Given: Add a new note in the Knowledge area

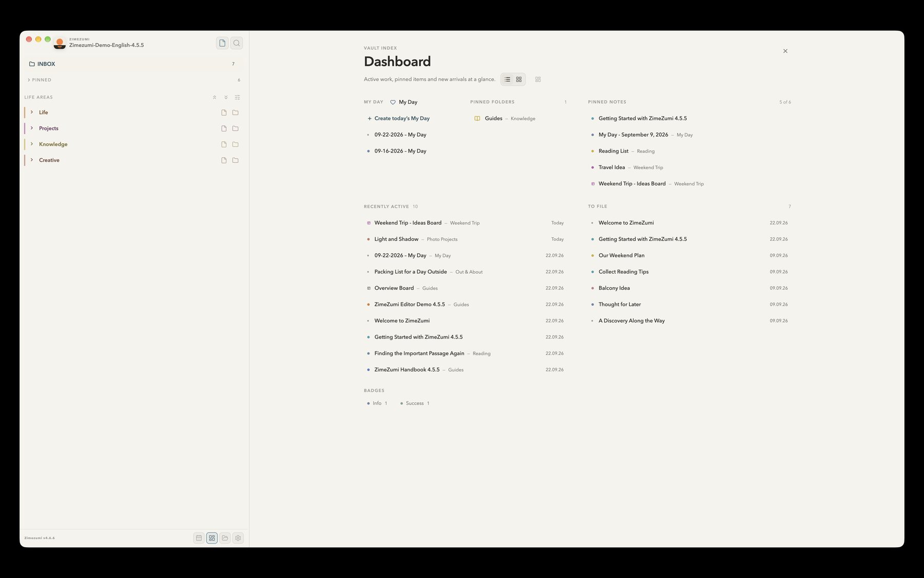Looking at the screenshot, I should (224, 144).
